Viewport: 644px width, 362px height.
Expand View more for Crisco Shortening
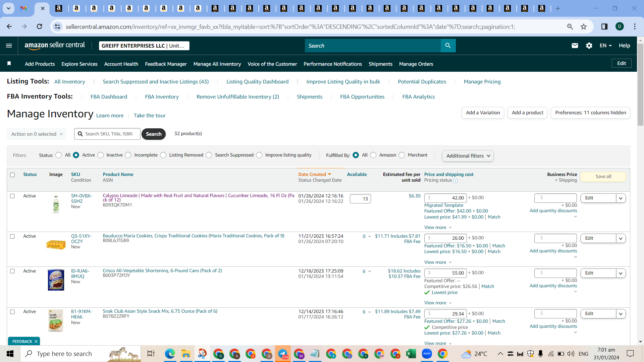point(438,303)
